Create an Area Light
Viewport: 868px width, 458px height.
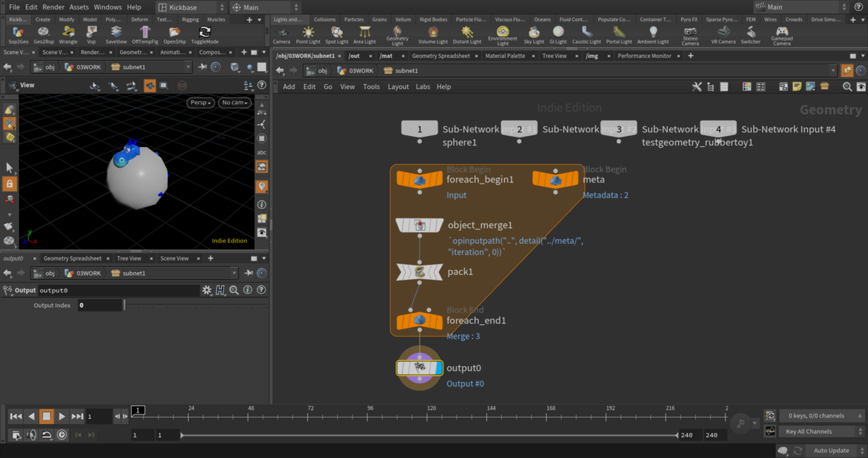(365, 35)
